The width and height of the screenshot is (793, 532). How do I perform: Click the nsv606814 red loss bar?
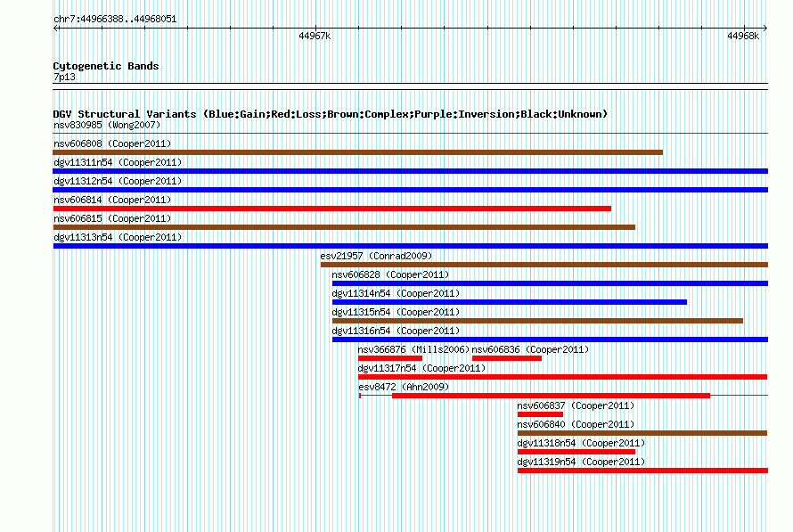(x=331, y=209)
